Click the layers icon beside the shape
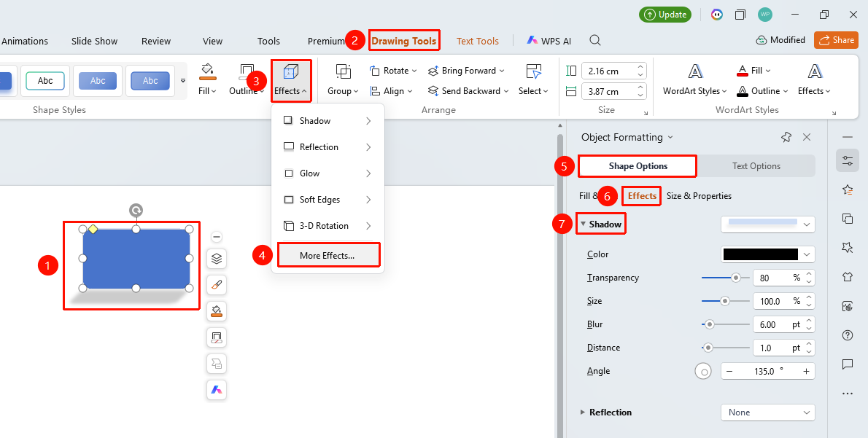Screen dimensions: 868x438 (217, 258)
